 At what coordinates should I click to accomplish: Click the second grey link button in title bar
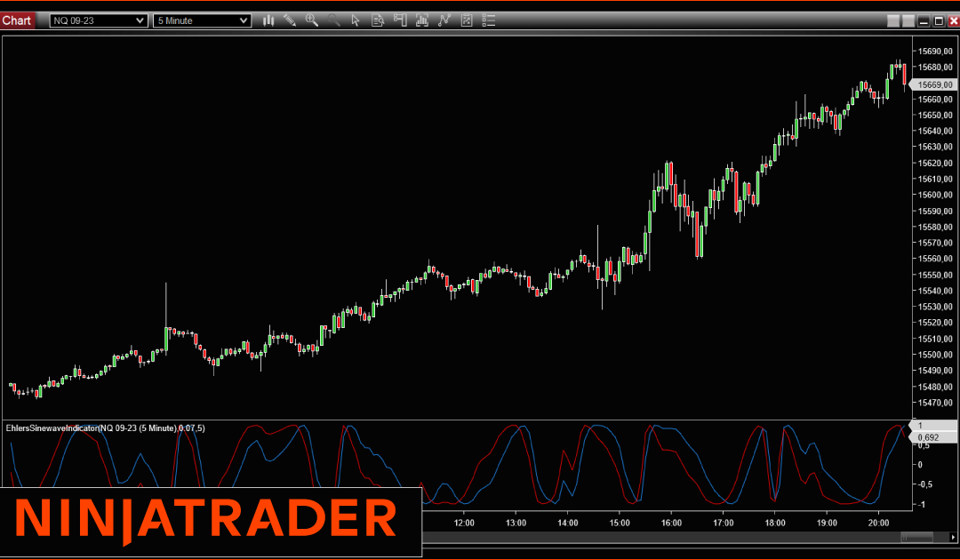pos(908,20)
